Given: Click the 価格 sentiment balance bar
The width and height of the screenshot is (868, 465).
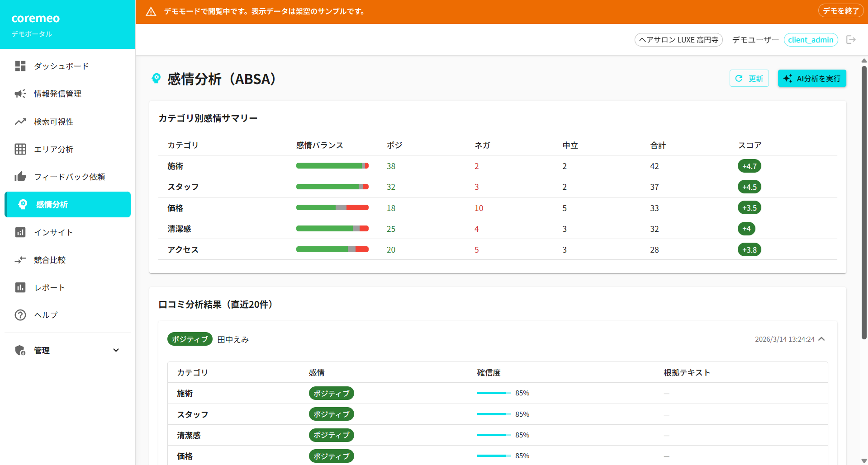Looking at the screenshot, I should (332, 208).
